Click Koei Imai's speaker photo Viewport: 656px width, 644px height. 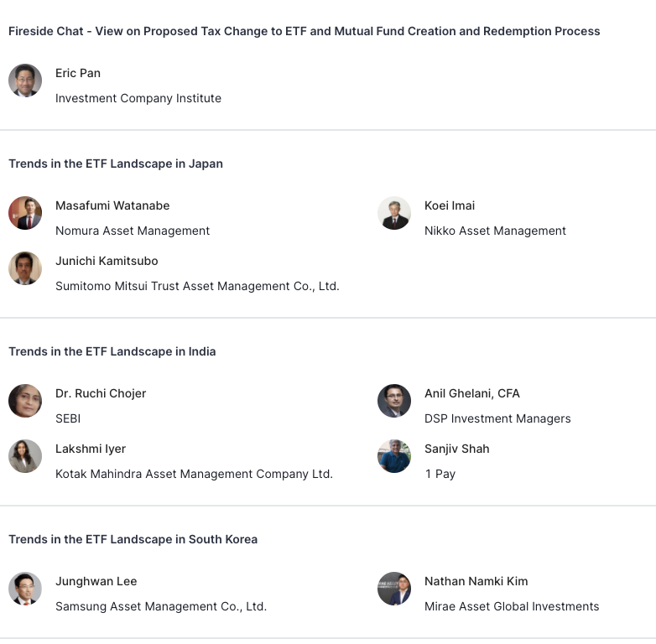point(394,213)
